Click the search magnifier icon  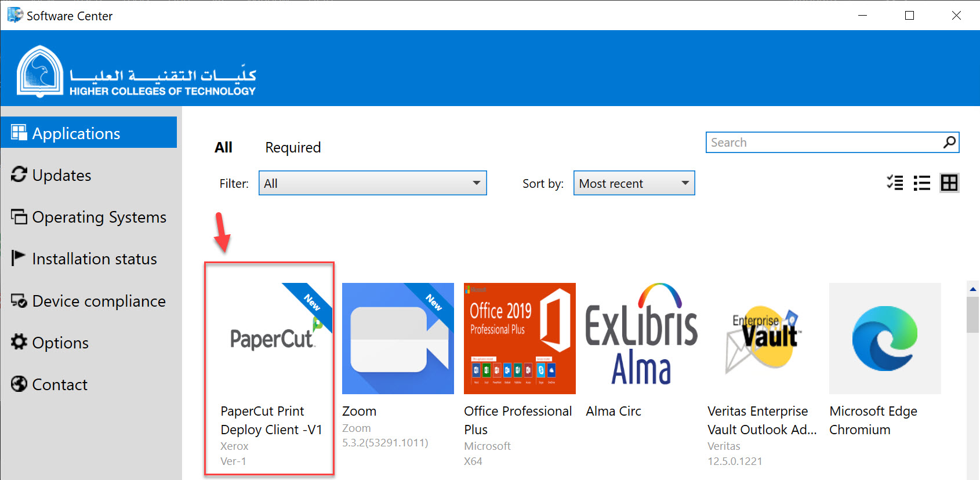click(x=949, y=143)
